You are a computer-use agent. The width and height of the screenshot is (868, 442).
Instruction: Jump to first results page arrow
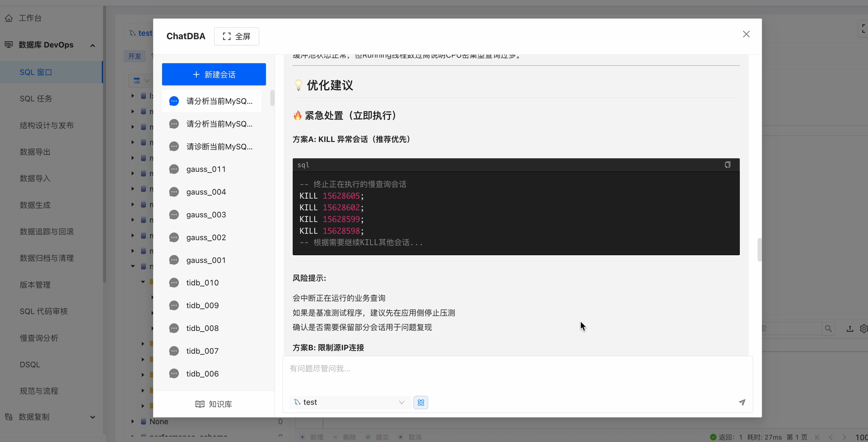(818, 437)
